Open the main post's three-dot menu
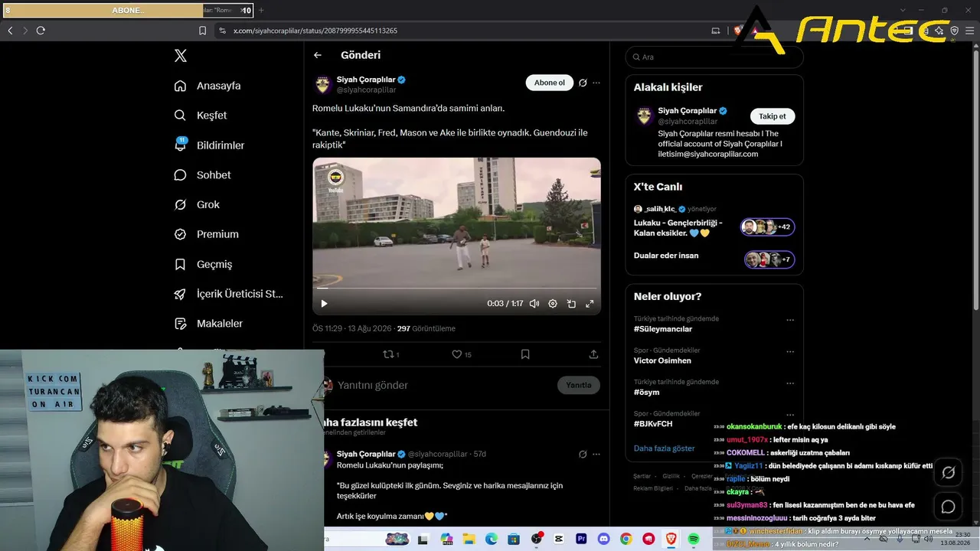Image resolution: width=980 pixels, height=551 pixels. 596,83
